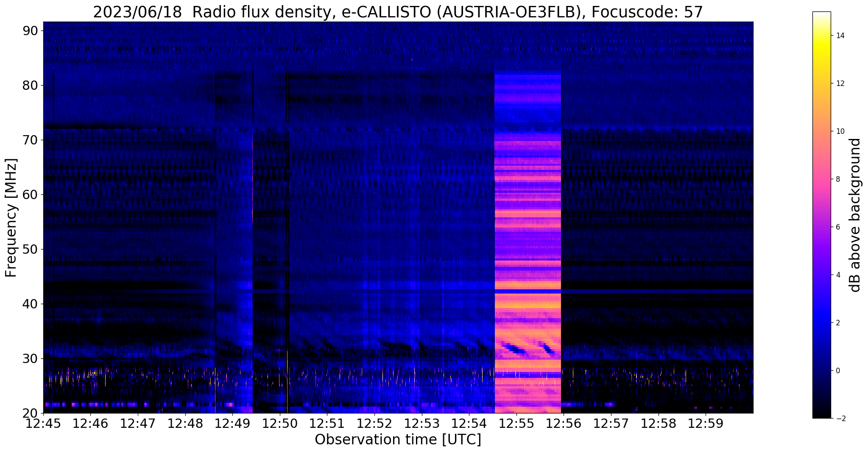Click the colorbar tick value 14
868x452 pixels.
pyautogui.click(x=839, y=36)
